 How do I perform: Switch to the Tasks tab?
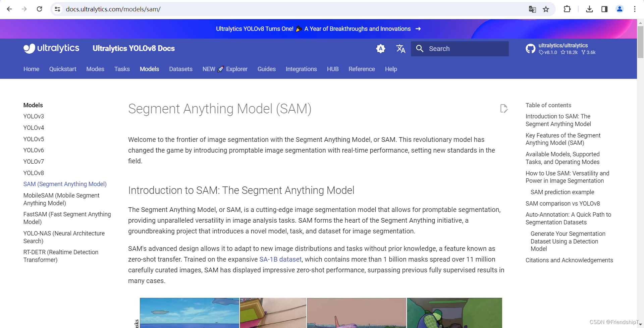pyautogui.click(x=122, y=69)
